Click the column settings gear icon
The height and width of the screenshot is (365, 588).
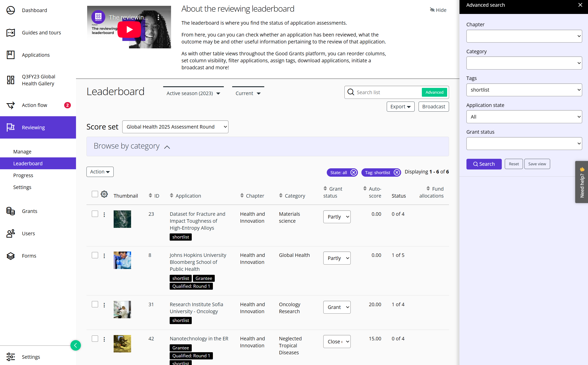coord(104,194)
